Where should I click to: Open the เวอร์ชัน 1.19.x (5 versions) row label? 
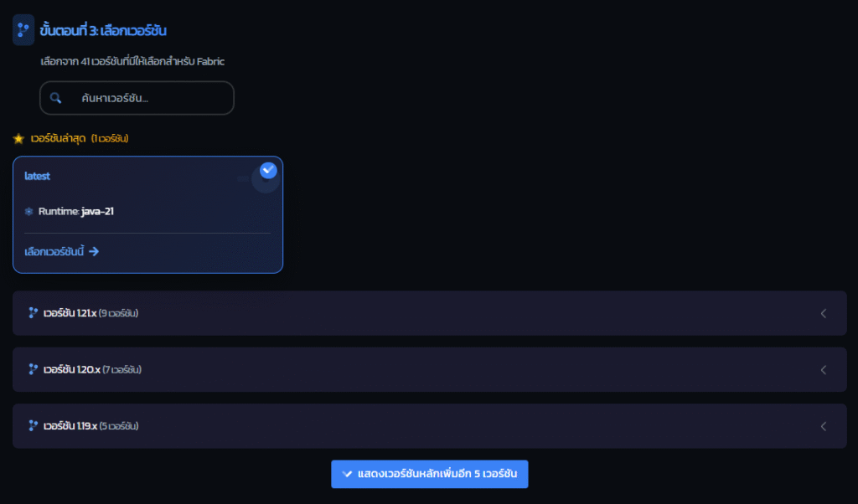coord(90,426)
